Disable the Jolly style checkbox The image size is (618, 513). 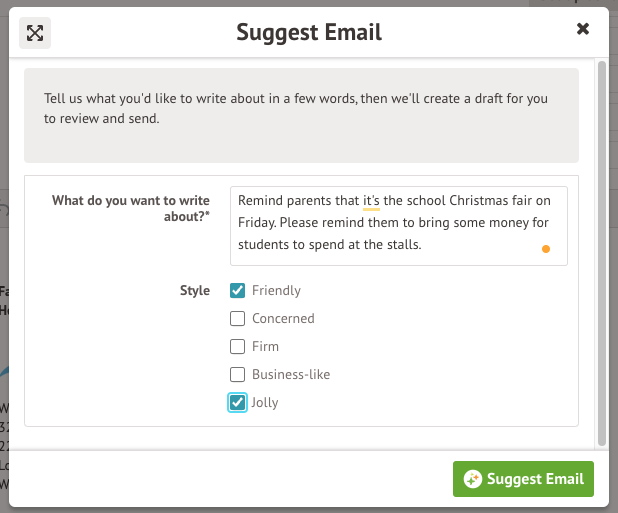pyautogui.click(x=238, y=403)
